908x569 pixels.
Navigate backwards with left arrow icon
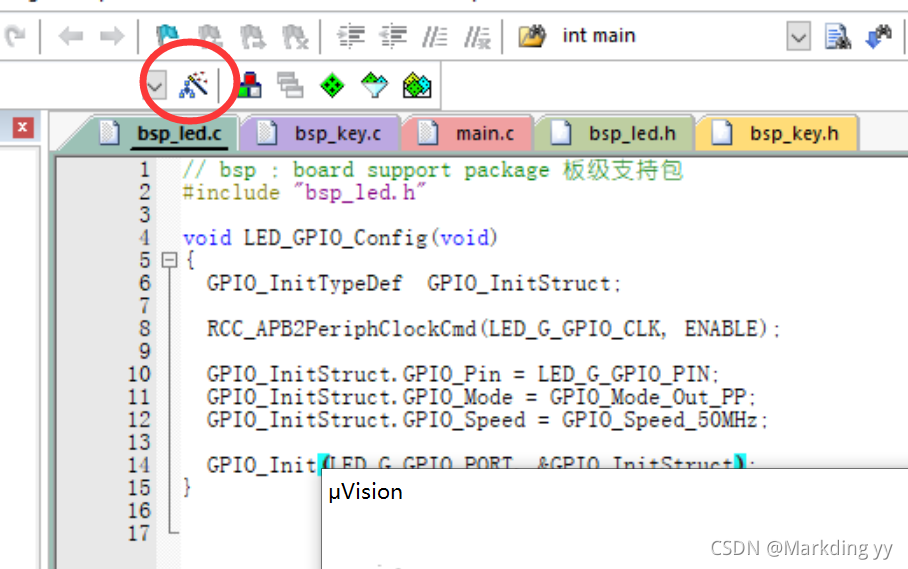[71, 36]
